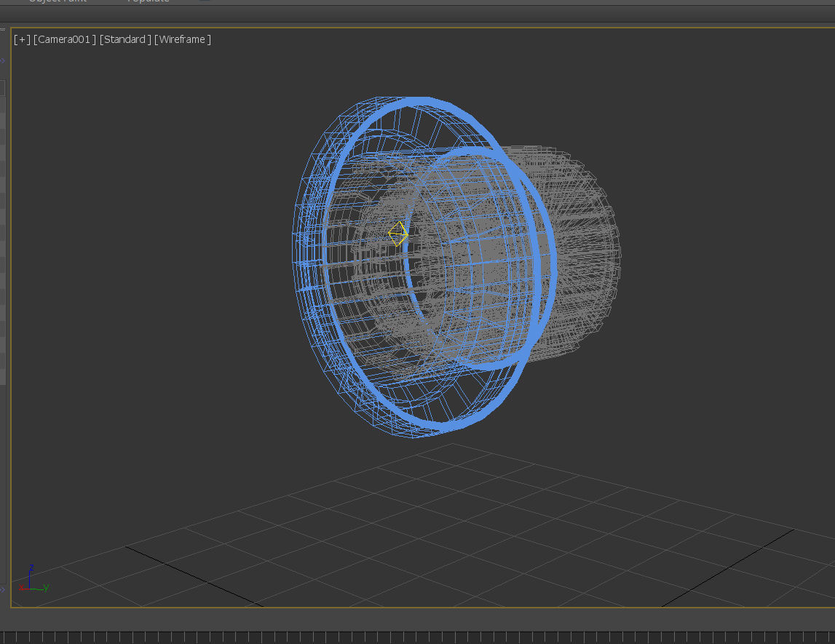Open the Standard viewport settings menu
The width and height of the screenshot is (835, 644).
pos(125,39)
